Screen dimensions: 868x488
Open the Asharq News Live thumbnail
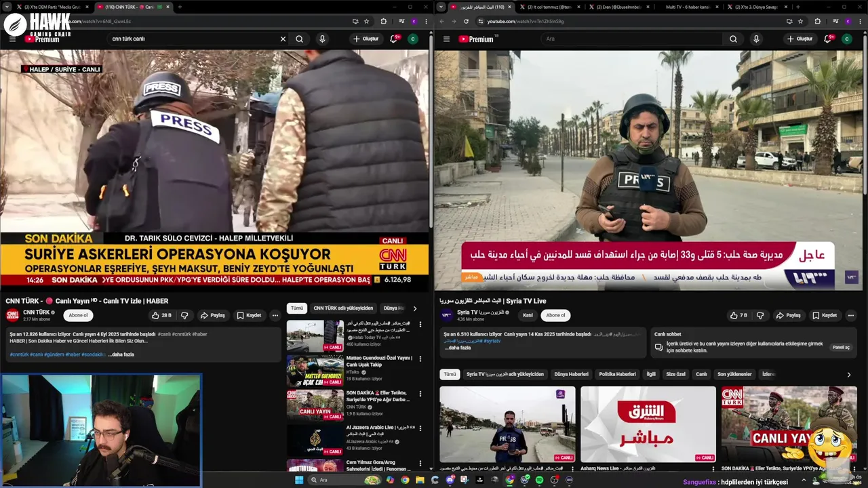point(648,424)
